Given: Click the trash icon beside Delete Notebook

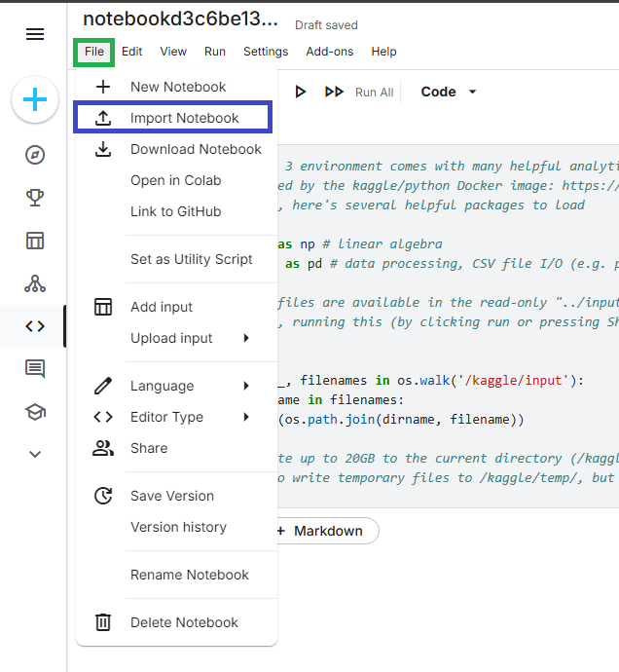Looking at the screenshot, I should (x=103, y=622).
